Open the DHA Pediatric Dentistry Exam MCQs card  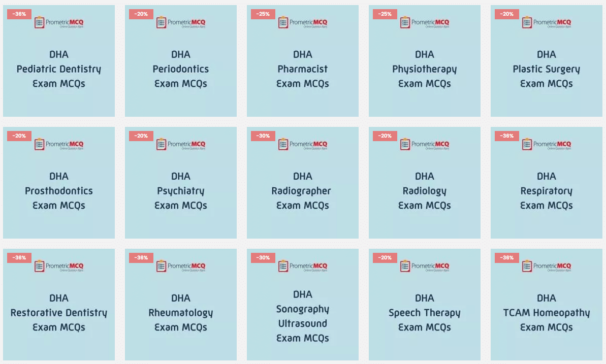coord(59,61)
